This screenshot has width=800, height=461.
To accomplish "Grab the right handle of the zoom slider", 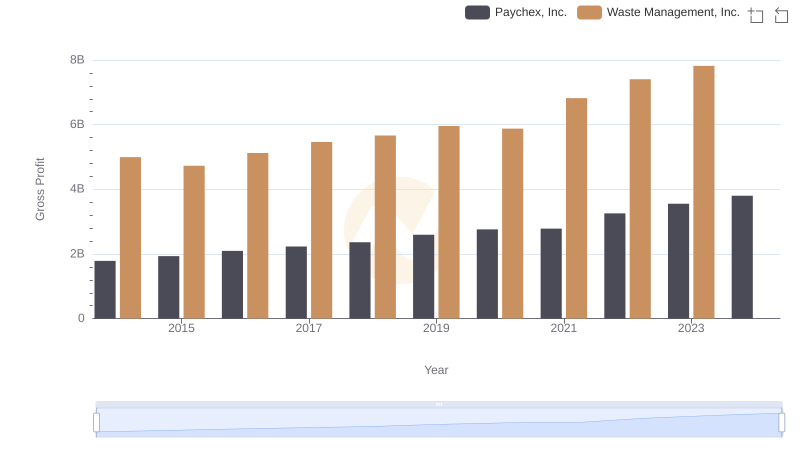I will click(781, 422).
